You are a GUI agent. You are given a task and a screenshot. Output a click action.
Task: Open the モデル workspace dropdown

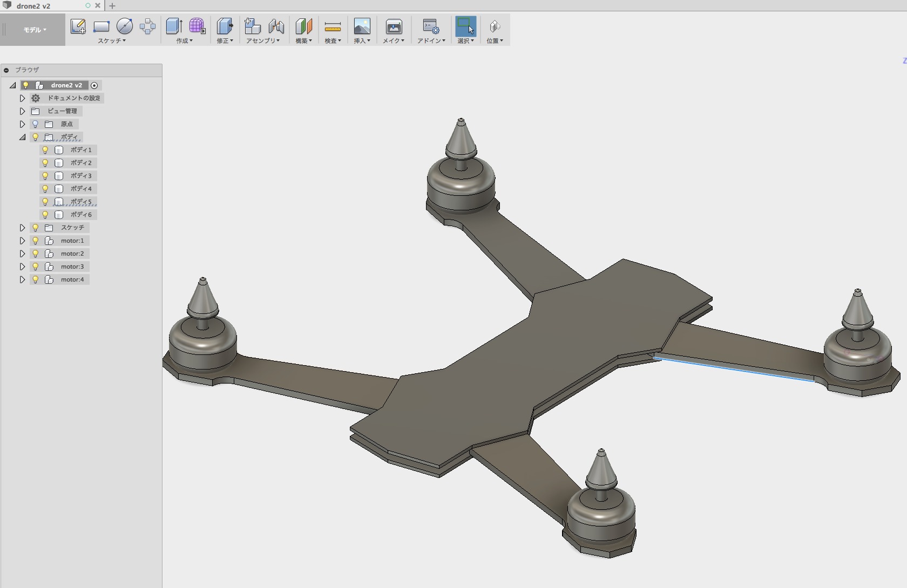[x=35, y=30]
